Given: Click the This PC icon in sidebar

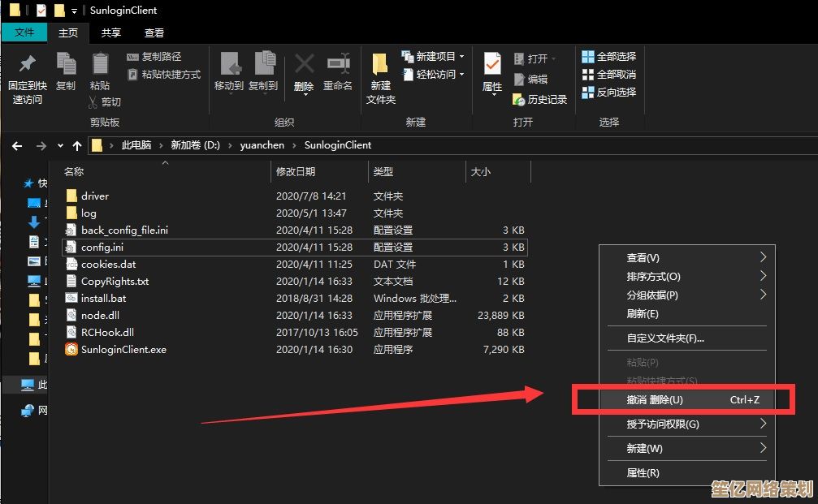Looking at the screenshot, I should point(28,385).
